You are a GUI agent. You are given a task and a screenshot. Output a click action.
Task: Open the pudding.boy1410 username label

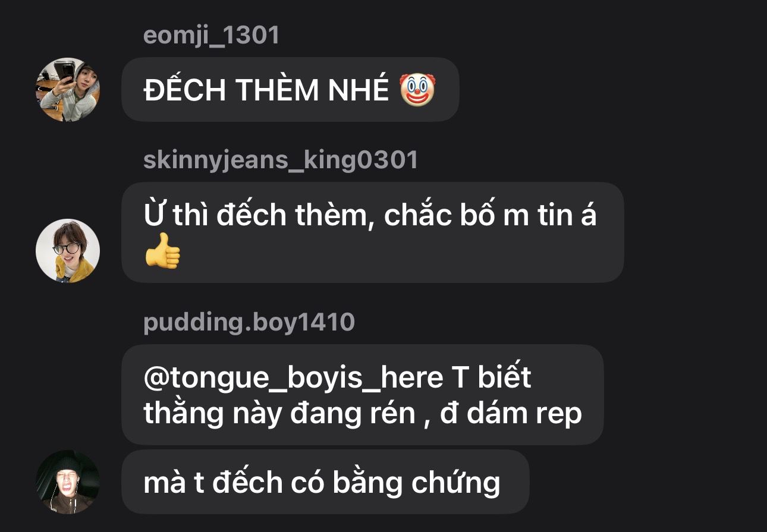[249, 322]
